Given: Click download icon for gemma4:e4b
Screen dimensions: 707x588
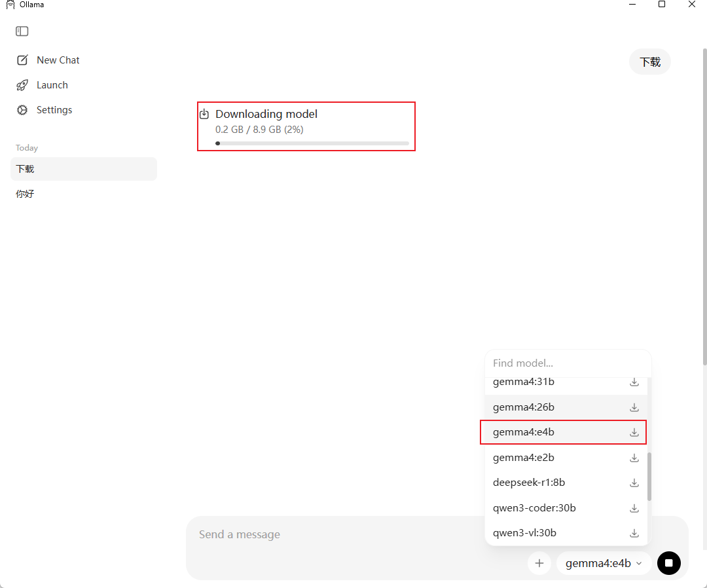Looking at the screenshot, I should click(634, 432).
